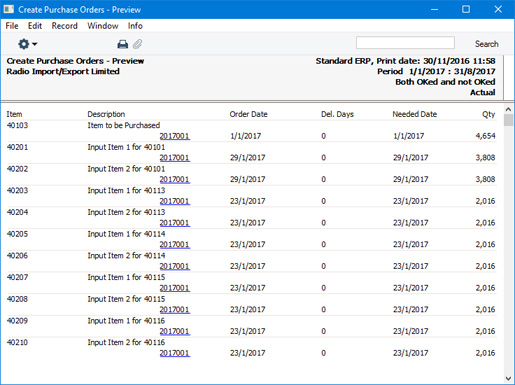Focus the search input field
The image size is (515, 385).
405,43
